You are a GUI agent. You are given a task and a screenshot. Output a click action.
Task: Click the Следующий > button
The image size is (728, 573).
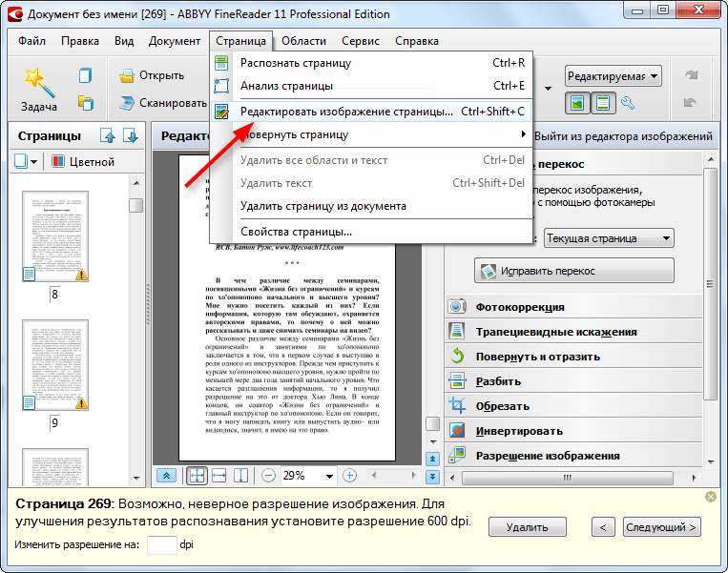coord(662,527)
